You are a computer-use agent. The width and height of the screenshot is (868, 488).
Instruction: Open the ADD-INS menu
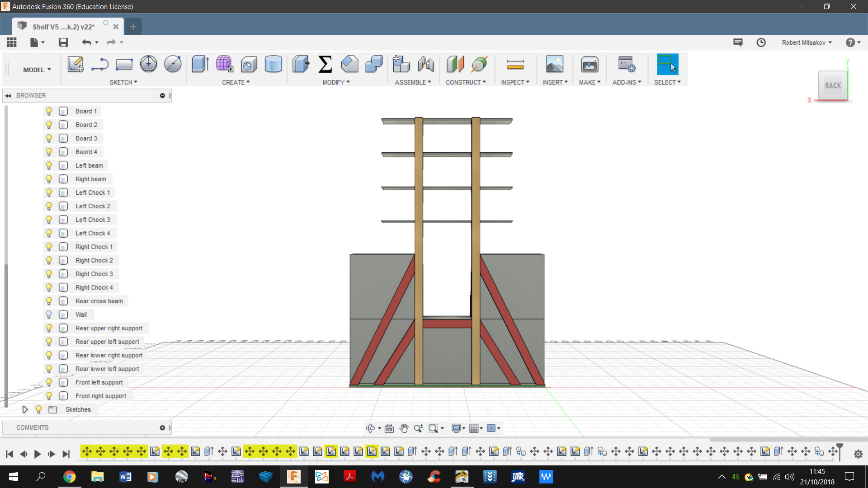627,82
